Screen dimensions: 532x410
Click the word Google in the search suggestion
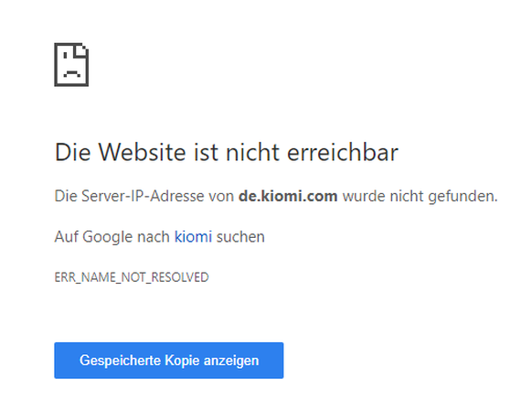point(107,237)
